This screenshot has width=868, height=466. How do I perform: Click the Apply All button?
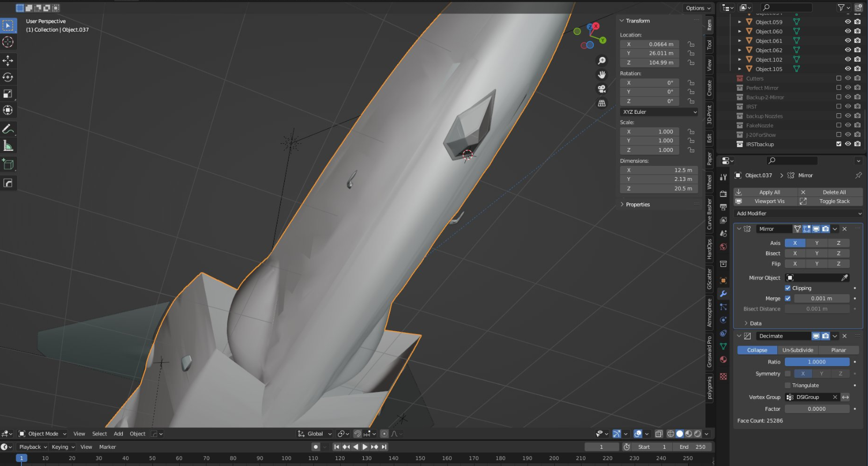point(765,192)
